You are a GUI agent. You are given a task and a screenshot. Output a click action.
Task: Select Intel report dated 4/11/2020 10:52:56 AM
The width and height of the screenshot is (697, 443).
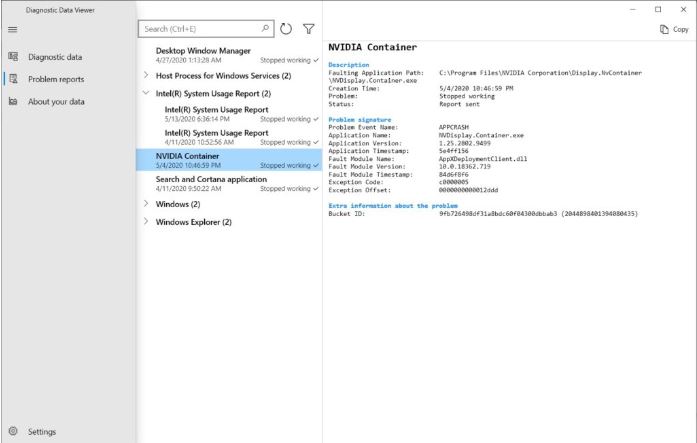click(229, 137)
